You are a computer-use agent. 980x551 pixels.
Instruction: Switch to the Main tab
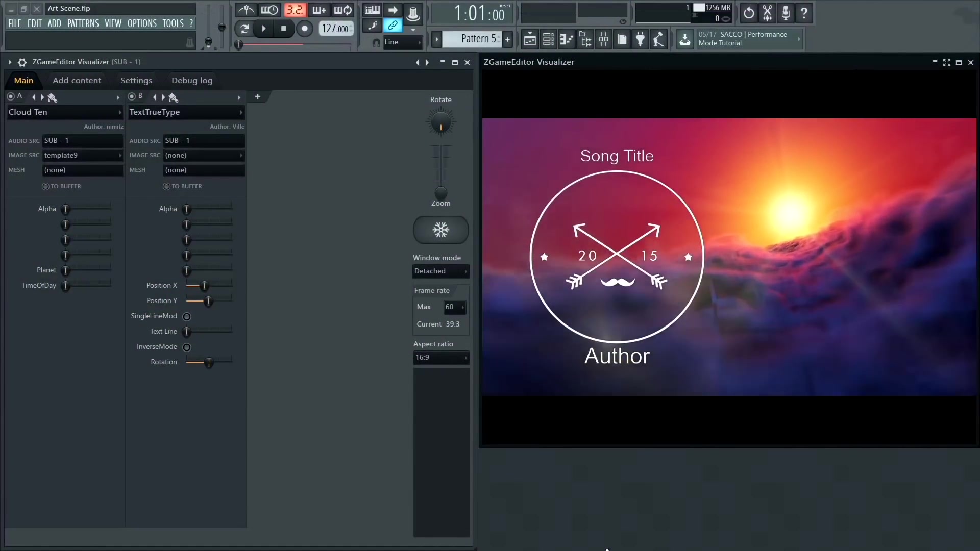point(23,81)
